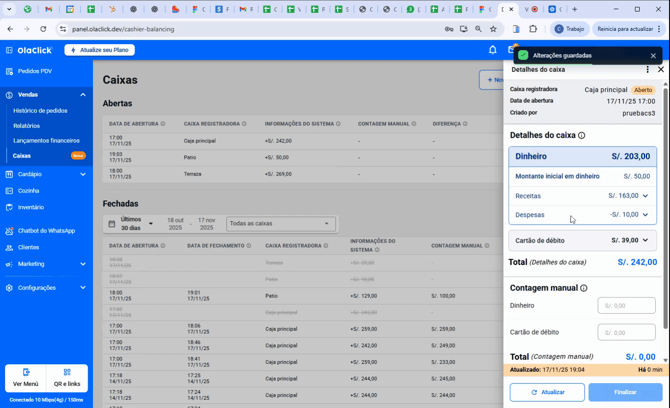Image resolution: width=670 pixels, height=408 pixels.
Task: Open the Últimos 30 dias date range dropdown
Action: tap(137, 223)
